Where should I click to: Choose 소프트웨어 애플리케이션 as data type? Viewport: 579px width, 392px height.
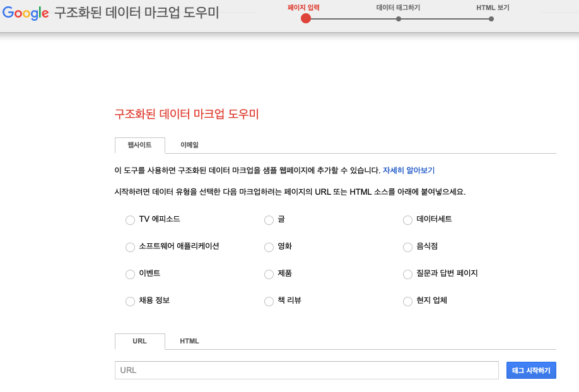pos(130,247)
